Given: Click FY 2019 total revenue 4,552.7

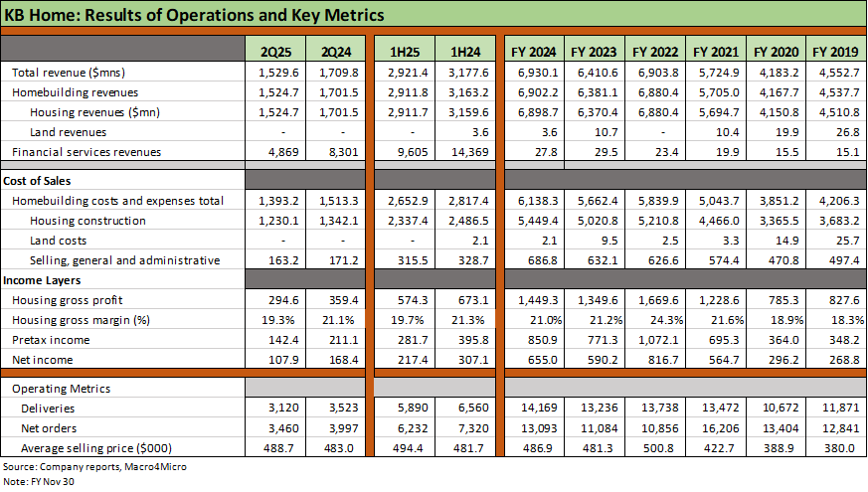Looking at the screenshot, I should (x=839, y=73).
